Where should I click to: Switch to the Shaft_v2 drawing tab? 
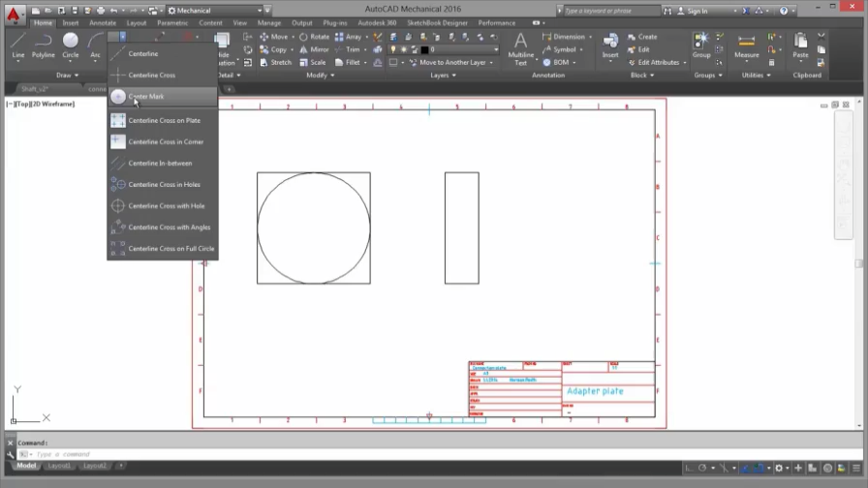tap(36, 88)
